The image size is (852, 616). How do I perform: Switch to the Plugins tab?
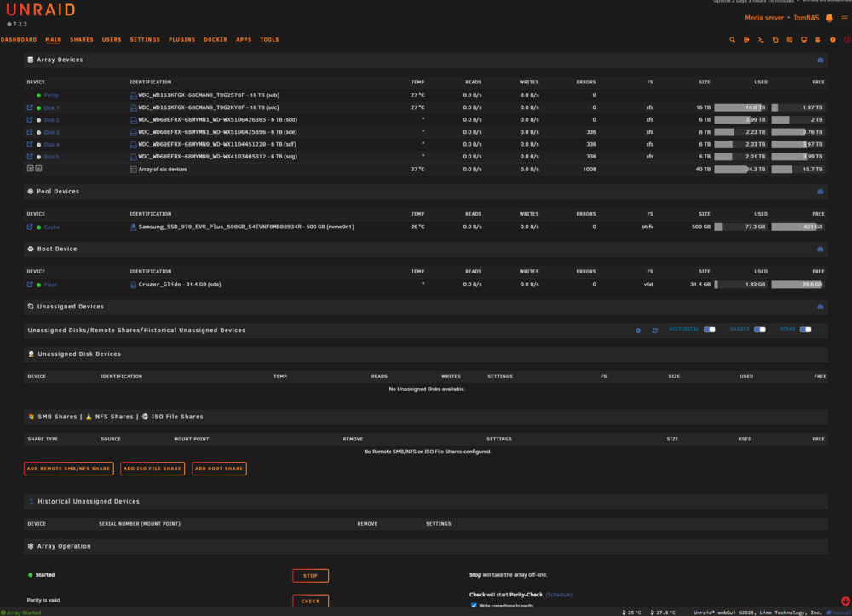tap(181, 40)
